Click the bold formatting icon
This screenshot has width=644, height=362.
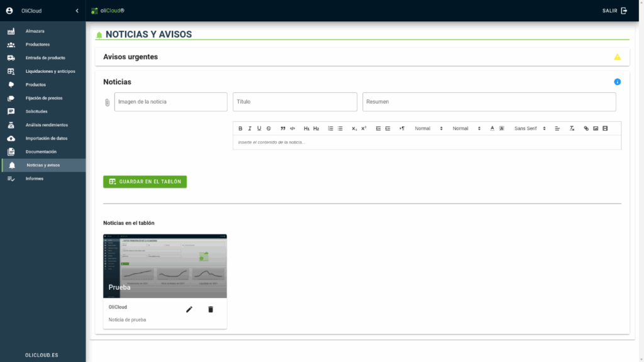(x=240, y=128)
